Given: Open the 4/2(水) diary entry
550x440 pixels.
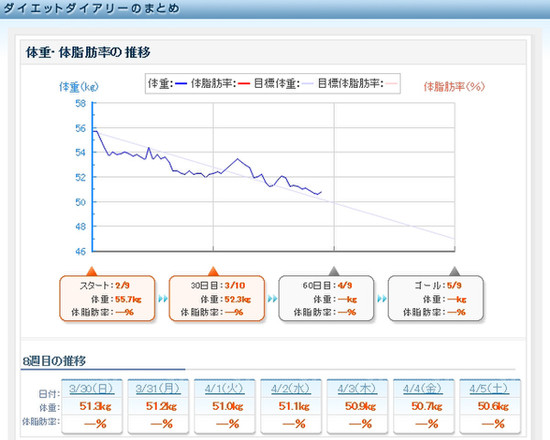Looking at the screenshot, I should point(291,388).
